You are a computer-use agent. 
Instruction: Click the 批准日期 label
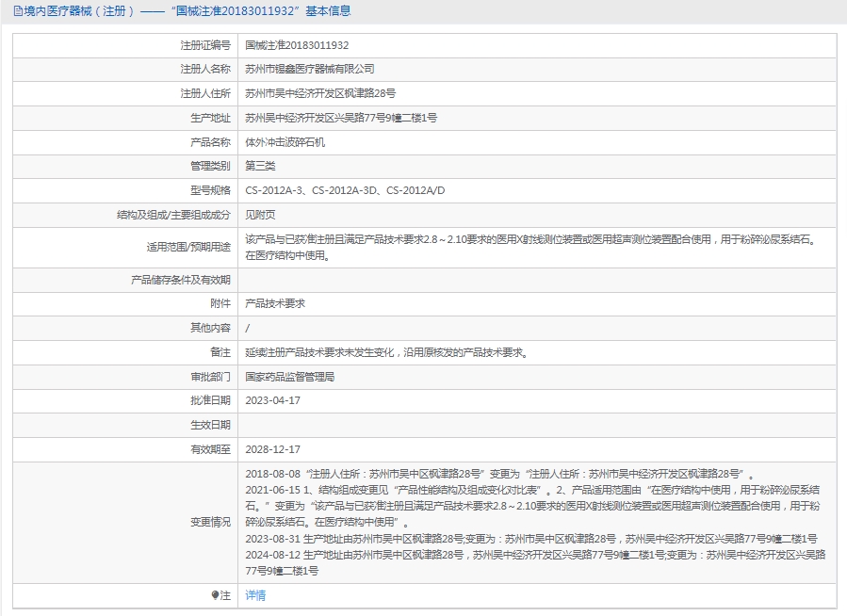[x=210, y=400]
